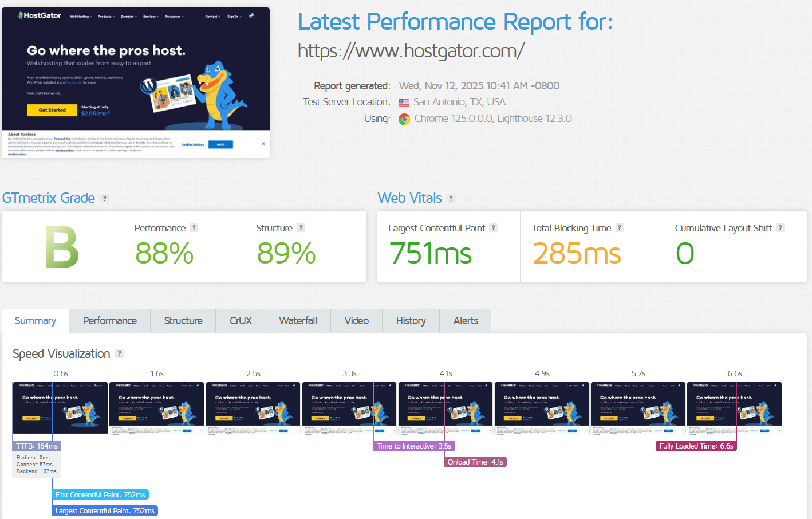Switch to the Video tab
This screenshot has height=519, width=812.
tap(357, 321)
